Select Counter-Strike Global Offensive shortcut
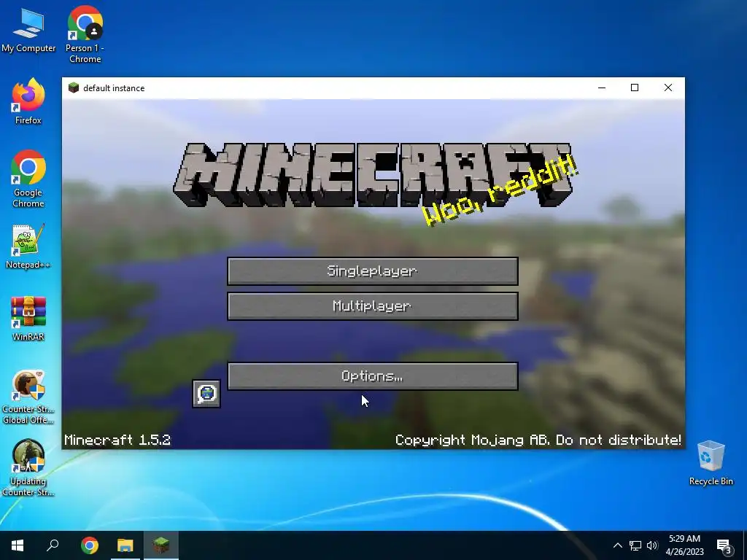Image resolution: width=747 pixels, height=560 pixels. click(x=28, y=397)
